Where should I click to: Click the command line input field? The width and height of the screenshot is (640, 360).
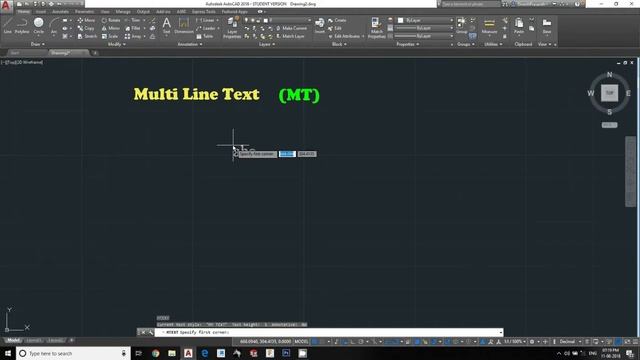click(x=329, y=332)
